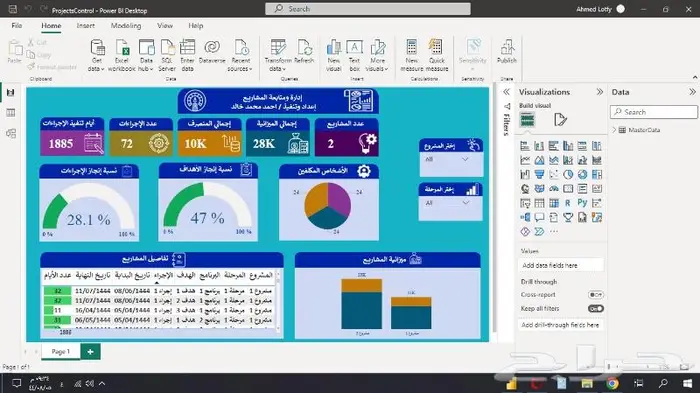The width and height of the screenshot is (700, 393).
Task: Select the Page 1 tab
Action: coord(61,351)
